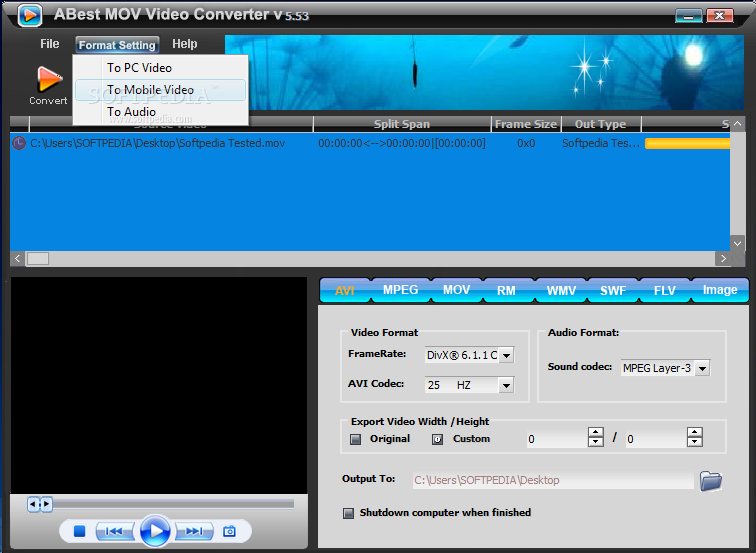Click the Out Type column header
Screen dimensions: 756x553
coord(601,124)
